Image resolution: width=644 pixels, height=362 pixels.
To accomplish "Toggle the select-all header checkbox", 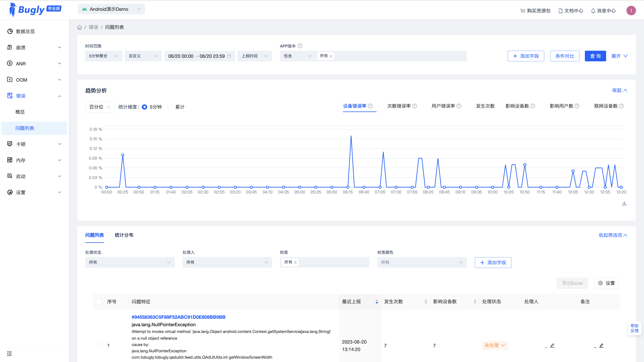I will [x=99, y=302].
